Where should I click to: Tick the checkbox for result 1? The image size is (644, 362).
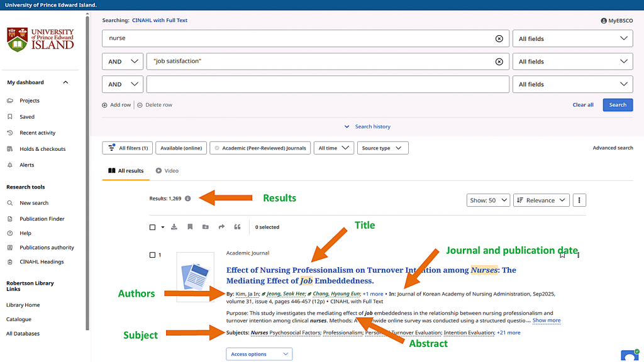pos(152,255)
